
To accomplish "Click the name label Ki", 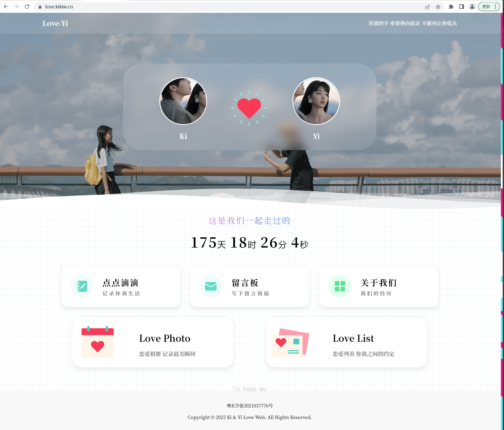I will click(183, 136).
